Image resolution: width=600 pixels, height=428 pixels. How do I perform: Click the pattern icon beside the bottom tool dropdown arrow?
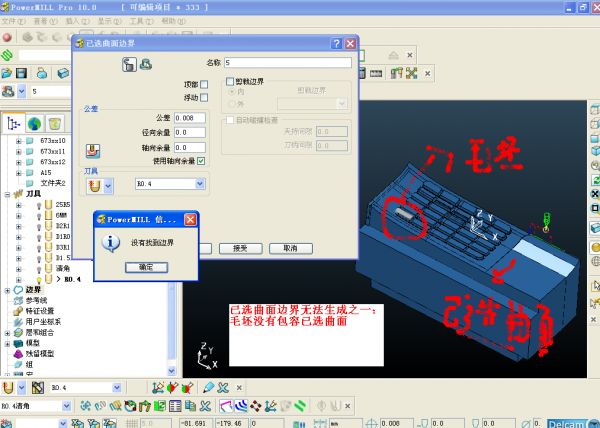(x=38, y=388)
